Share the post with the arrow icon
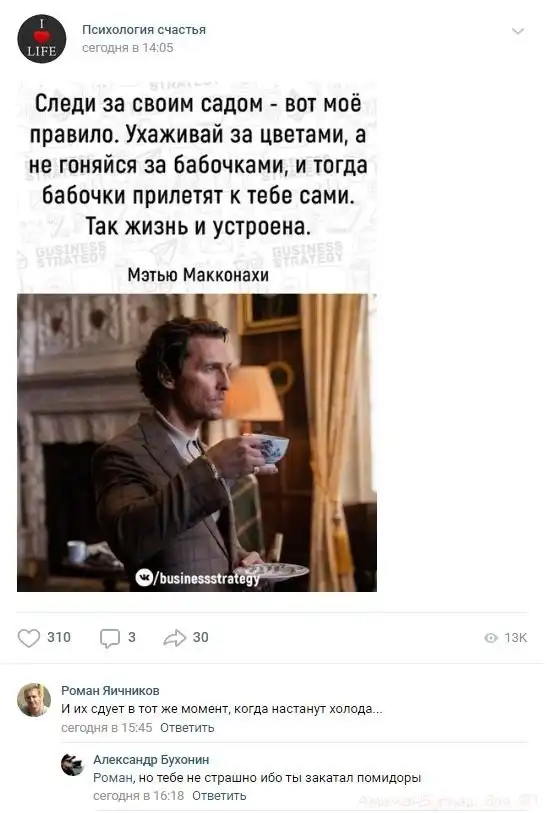The width and height of the screenshot is (549, 813). tap(174, 638)
